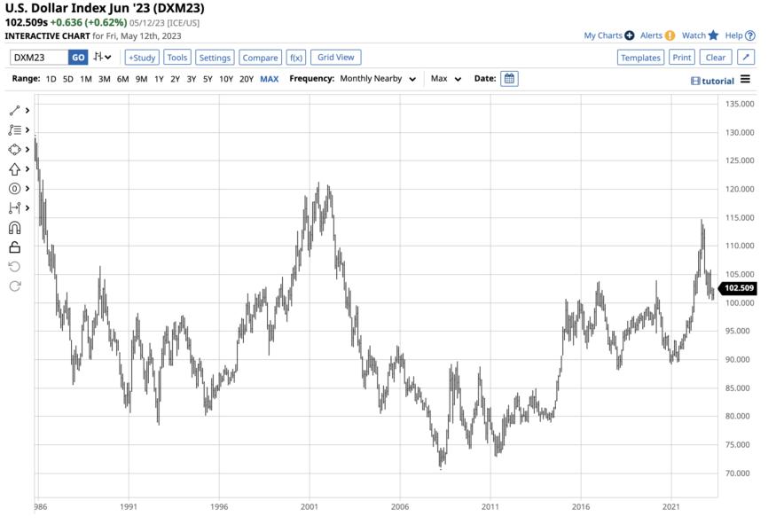
Task: Select the 1Y range
Action: point(159,79)
